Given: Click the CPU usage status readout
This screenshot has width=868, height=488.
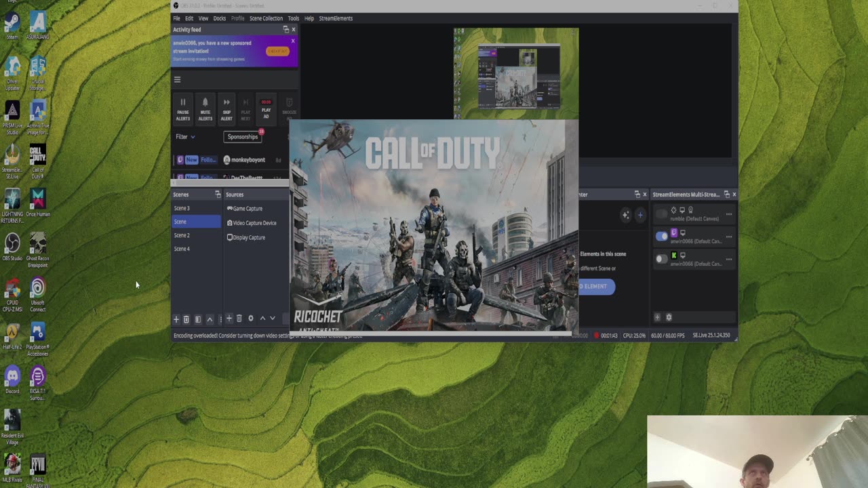Looking at the screenshot, I should [633, 335].
